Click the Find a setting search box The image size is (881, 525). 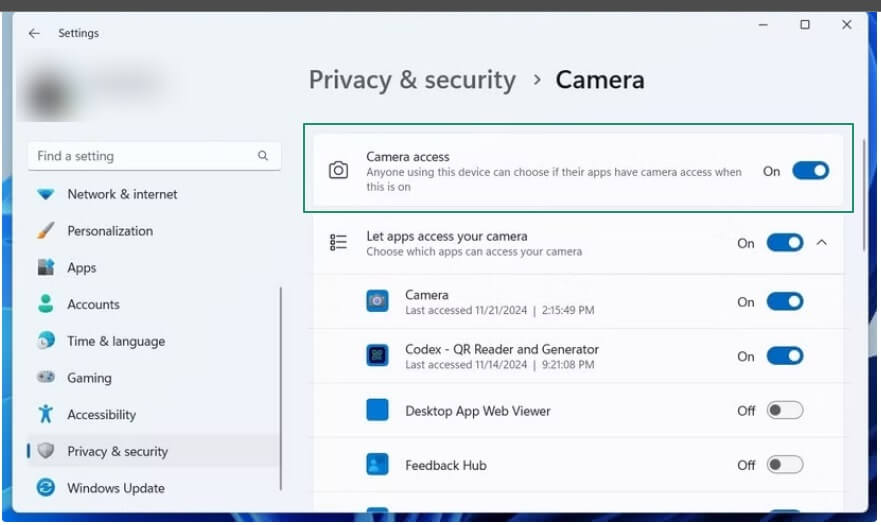[154, 156]
